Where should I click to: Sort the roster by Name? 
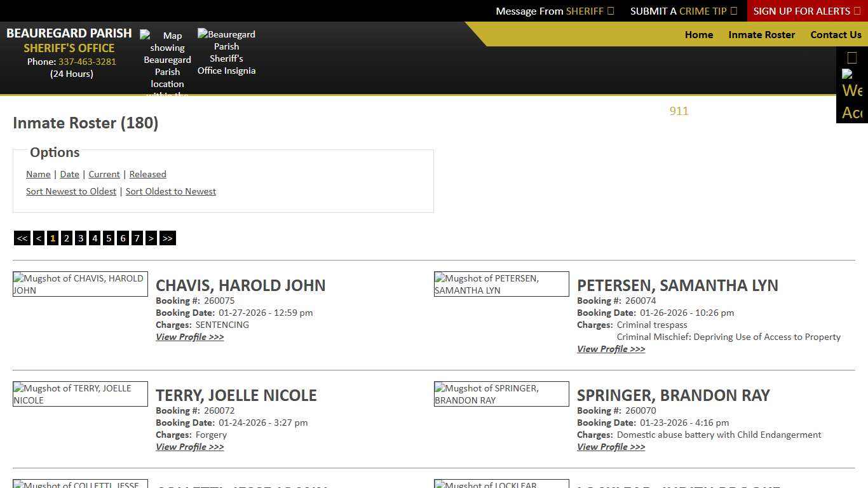[x=38, y=174]
